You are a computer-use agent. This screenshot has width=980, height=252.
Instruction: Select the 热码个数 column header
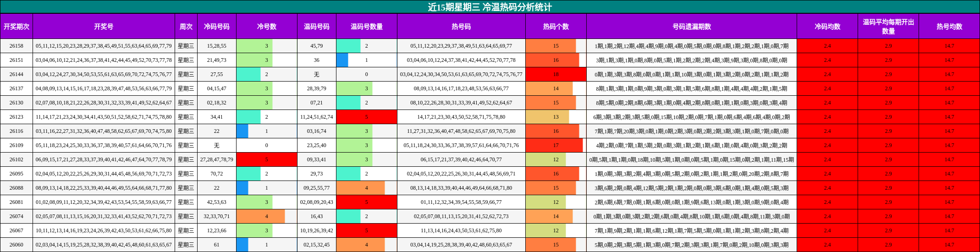click(556, 27)
